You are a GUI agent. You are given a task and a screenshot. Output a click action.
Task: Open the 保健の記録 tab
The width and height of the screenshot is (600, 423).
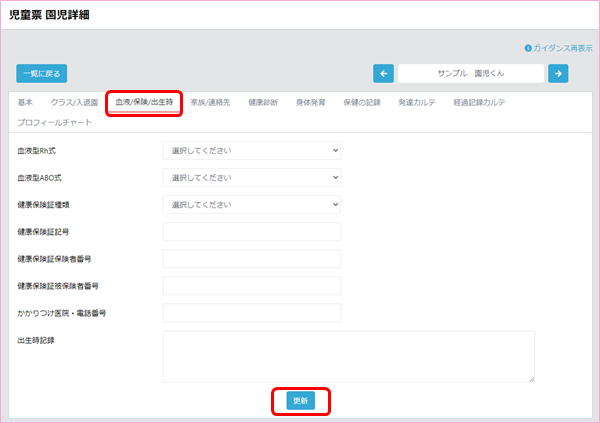tap(362, 102)
